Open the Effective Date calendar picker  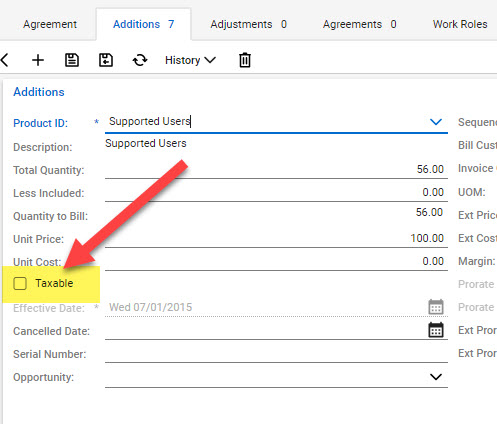pyautogui.click(x=436, y=307)
